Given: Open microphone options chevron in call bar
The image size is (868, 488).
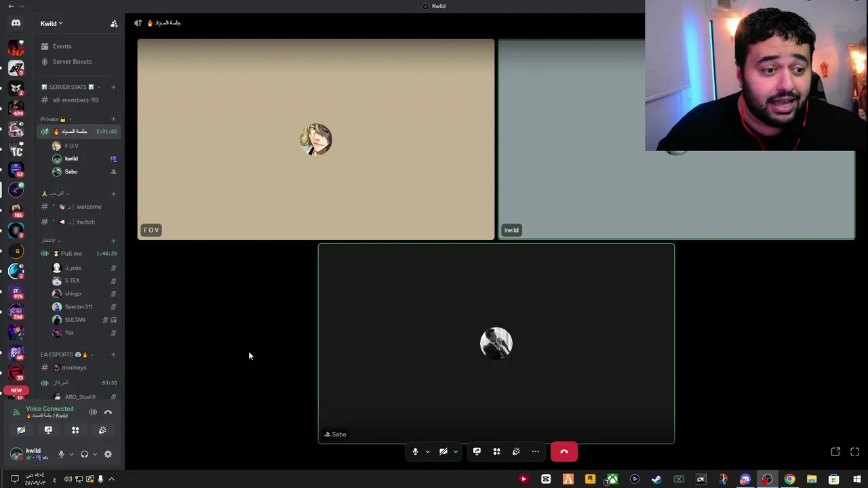Looking at the screenshot, I should [427, 451].
